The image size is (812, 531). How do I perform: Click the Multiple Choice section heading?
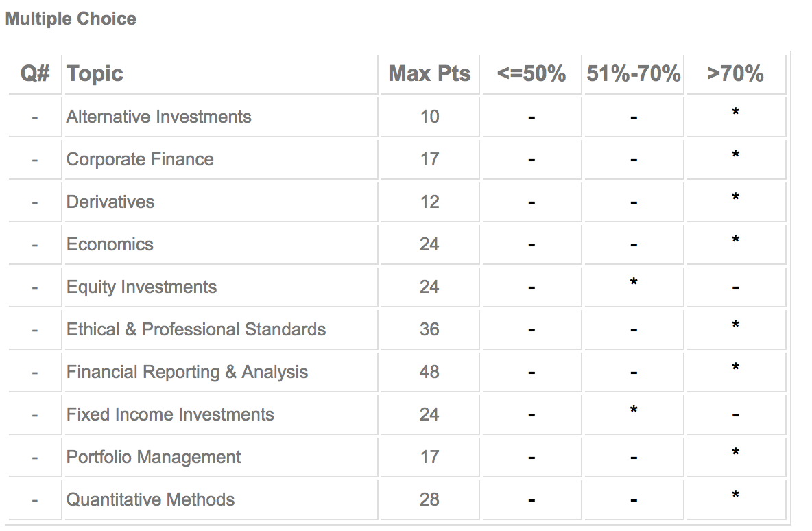click(71, 19)
